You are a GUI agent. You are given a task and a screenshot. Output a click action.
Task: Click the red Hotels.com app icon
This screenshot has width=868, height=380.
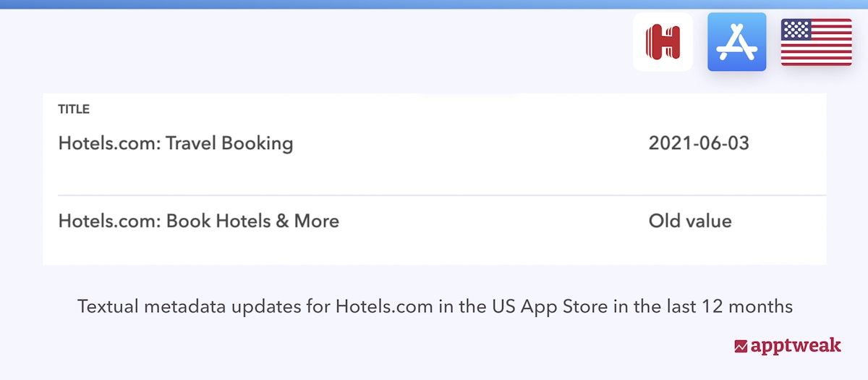click(x=663, y=42)
